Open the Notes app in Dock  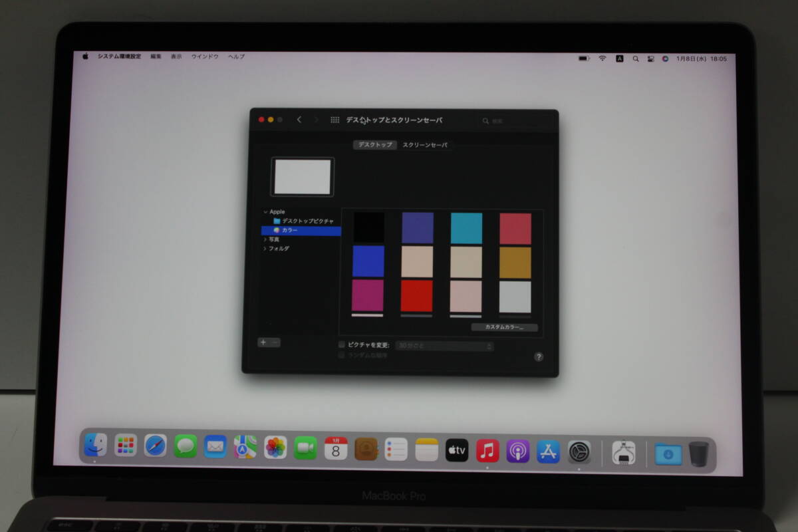(426, 450)
